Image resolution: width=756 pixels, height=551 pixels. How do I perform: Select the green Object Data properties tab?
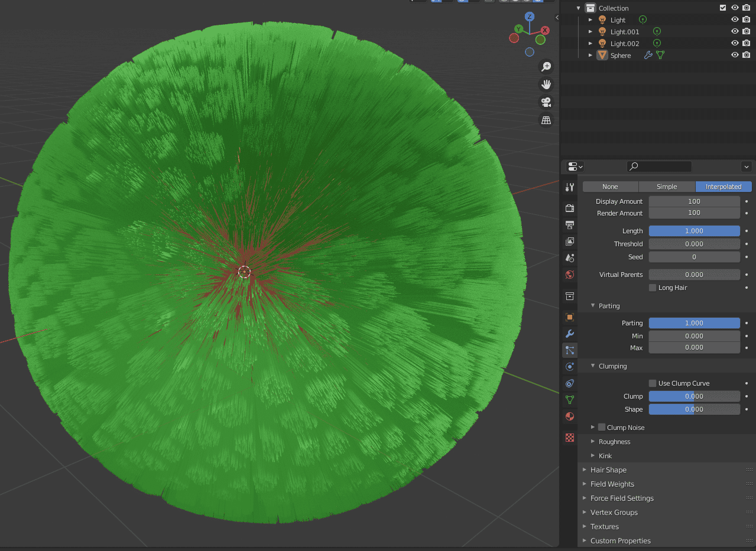point(569,400)
